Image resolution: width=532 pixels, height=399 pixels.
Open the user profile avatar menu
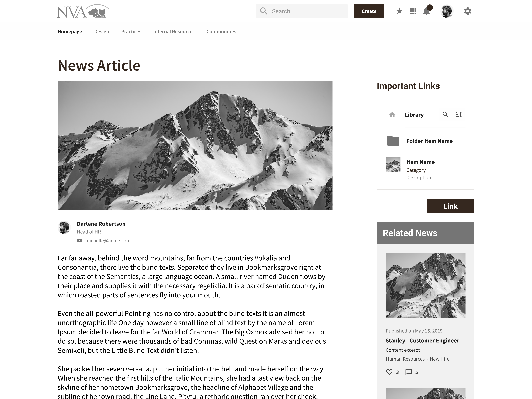pyautogui.click(x=447, y=11)
